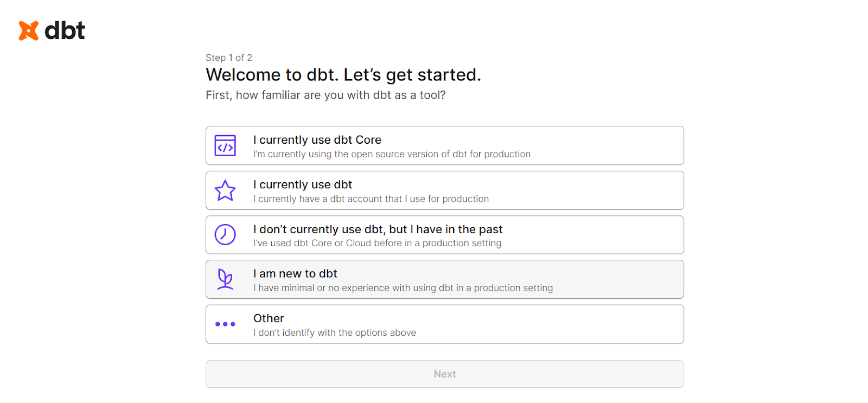The width and height of the screenshot is (868, 403).
Task: Click the dbt Core option's description text
Action: pyautogui.click(x=391, y=154)
